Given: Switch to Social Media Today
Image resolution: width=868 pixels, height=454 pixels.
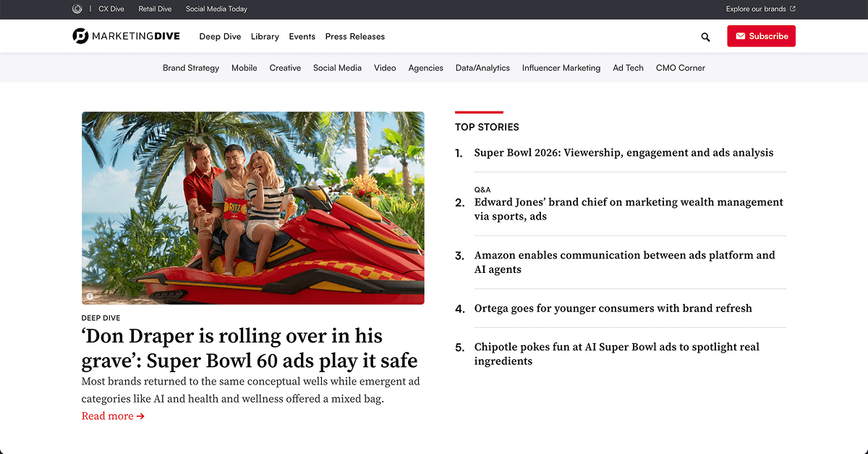Looking at the screenshot, I should point(216,9).
